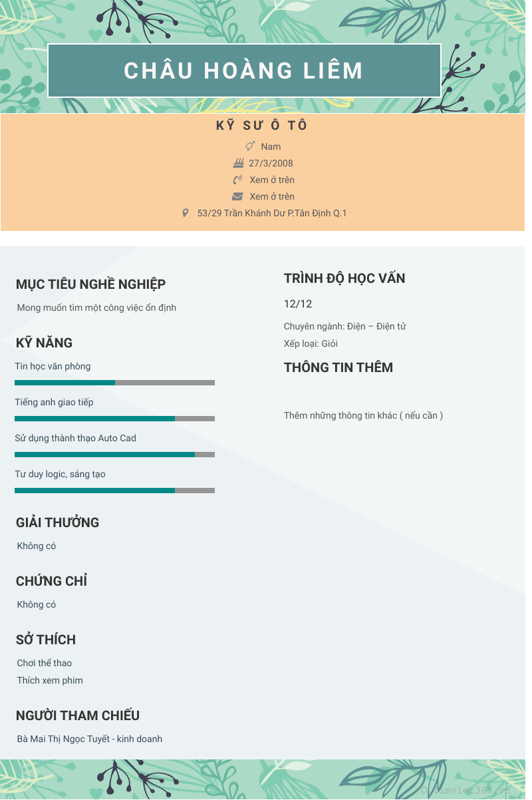The height and width of the screenshot is (800, 532).
Task: Click the birth date 27/3/2008
Action: 271,163
